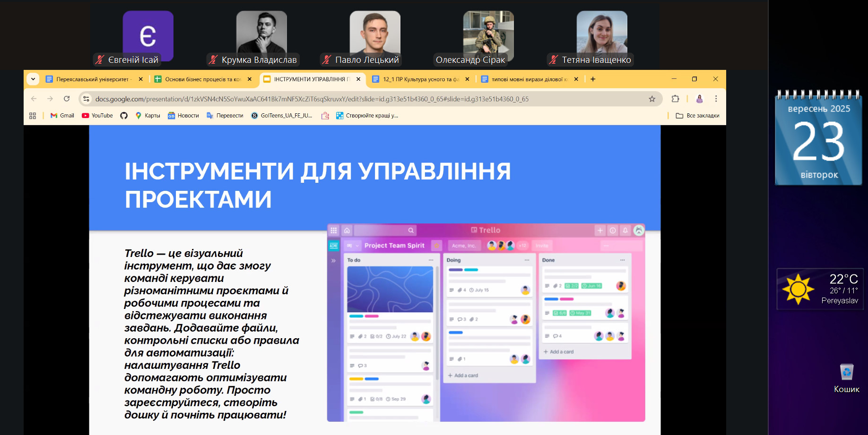Close the ІНСТРУМЕНТИ УПРАВЛІННЯ tab

[358, 79]
